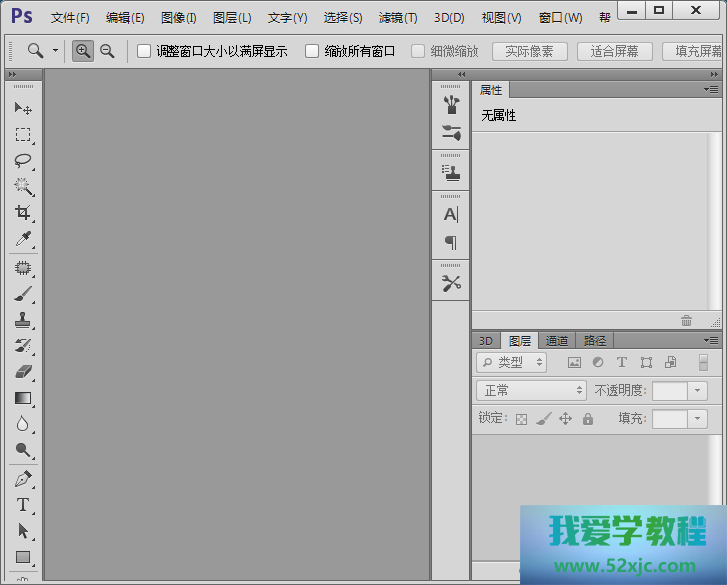727x585 pixels.
Task: Open the Character panel icon
Action: point(451,215)
